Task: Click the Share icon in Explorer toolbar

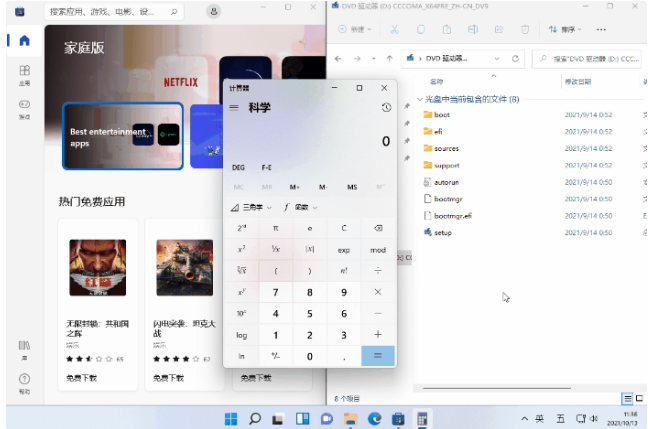Action: (x=499, y=29)
